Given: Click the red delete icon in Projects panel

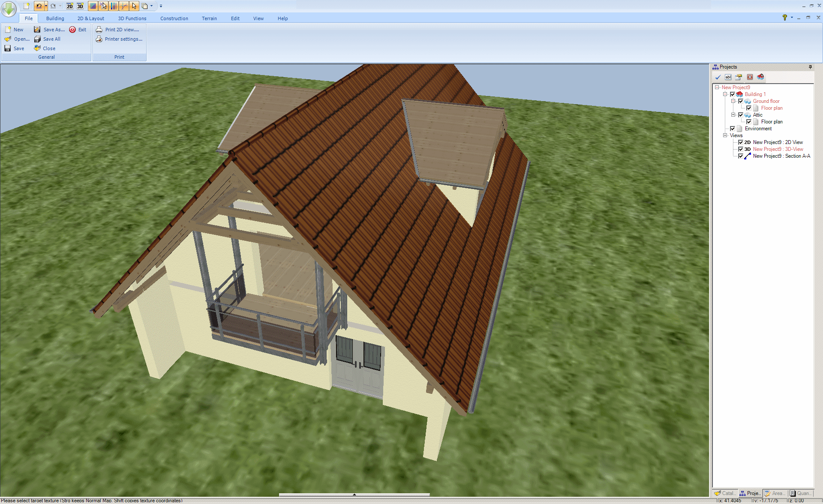Looking at the screenshot, I should coord(750,77).
